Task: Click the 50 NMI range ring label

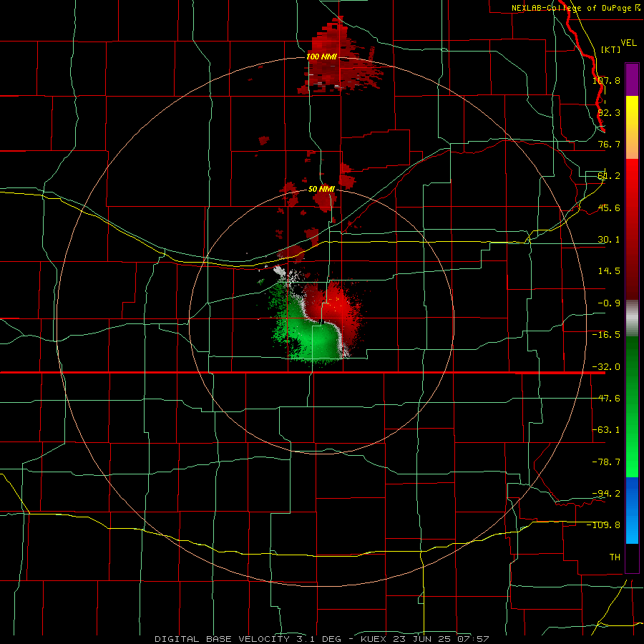Action: coord(321,189)
